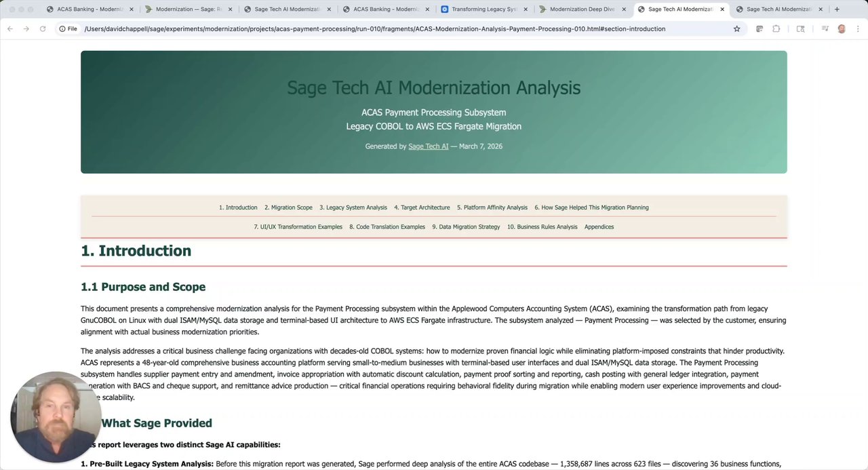Navigate to 5. Platform Affinity Analysis

tap(492, 208)
